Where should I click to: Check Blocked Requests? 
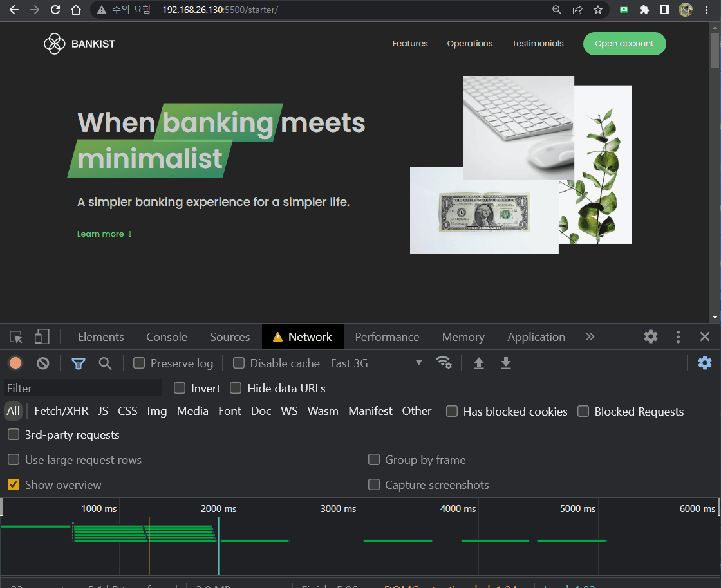click(x=583, y=411)
